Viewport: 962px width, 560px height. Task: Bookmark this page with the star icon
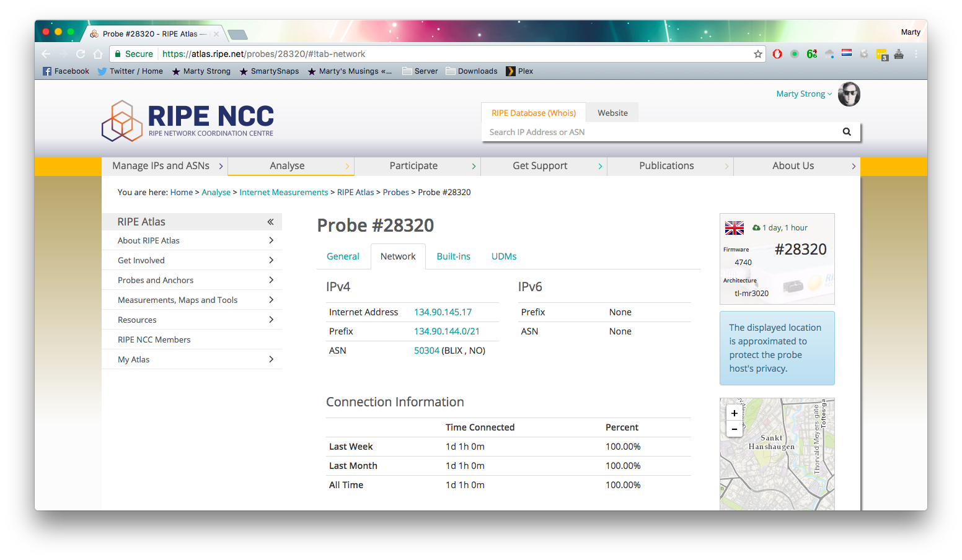pos(757,54)
